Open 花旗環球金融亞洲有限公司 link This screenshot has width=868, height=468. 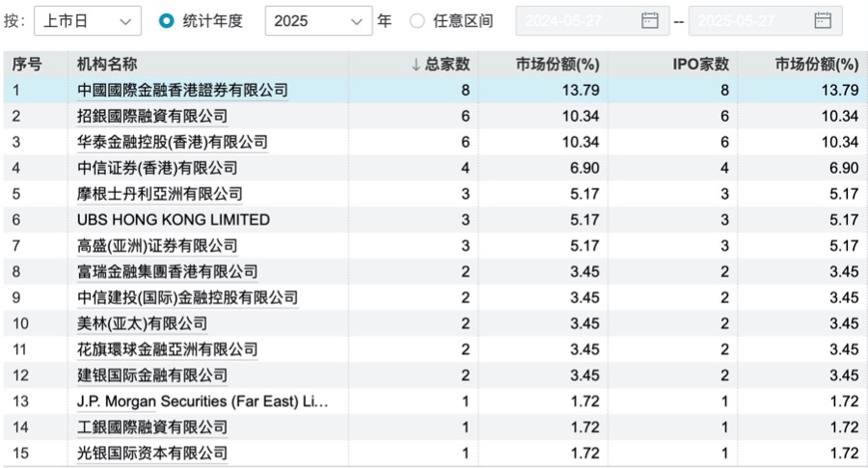click(167, 349)
